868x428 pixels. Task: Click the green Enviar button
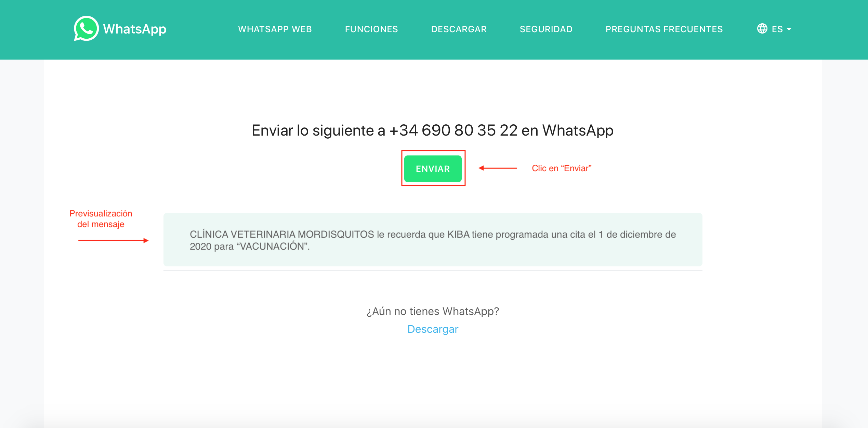pyautogui.click(x=433, y=168)
